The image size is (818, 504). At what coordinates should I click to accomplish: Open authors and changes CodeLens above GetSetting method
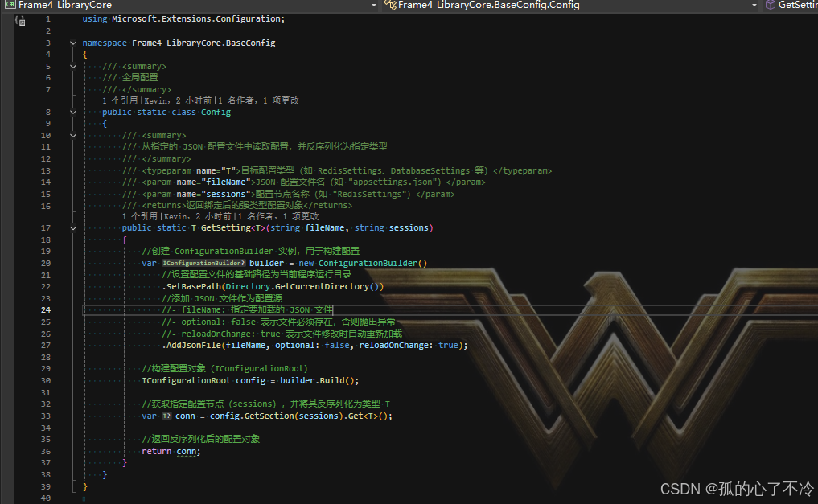click(x=278, y=216)
